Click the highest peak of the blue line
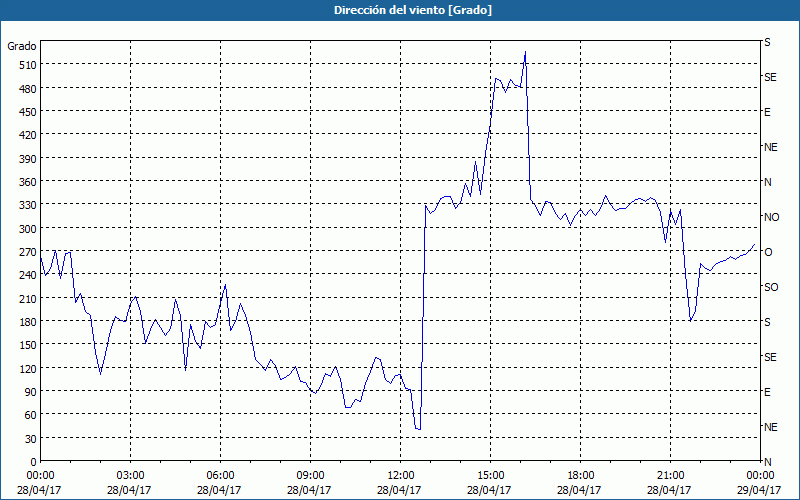 [525, 52]
